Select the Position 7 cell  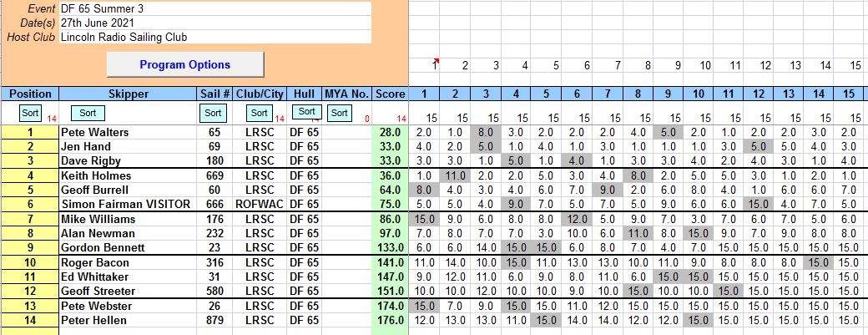pos(30,219)
